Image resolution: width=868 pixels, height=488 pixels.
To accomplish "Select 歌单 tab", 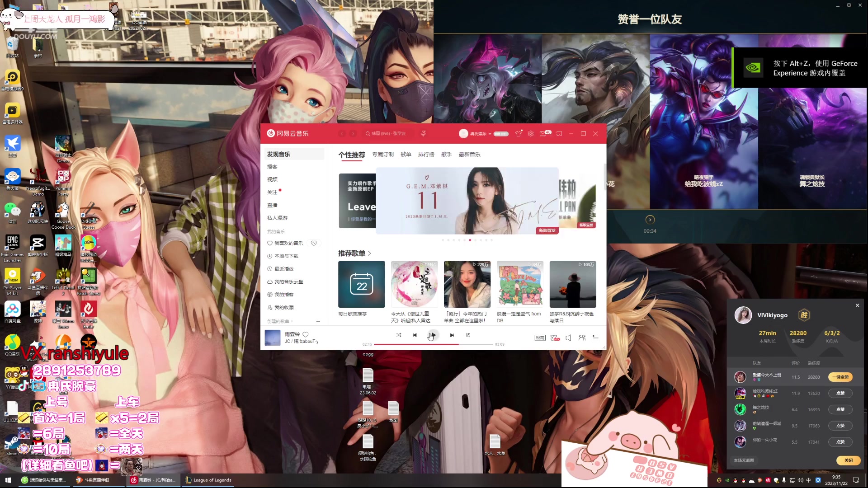I will [406, 155].
